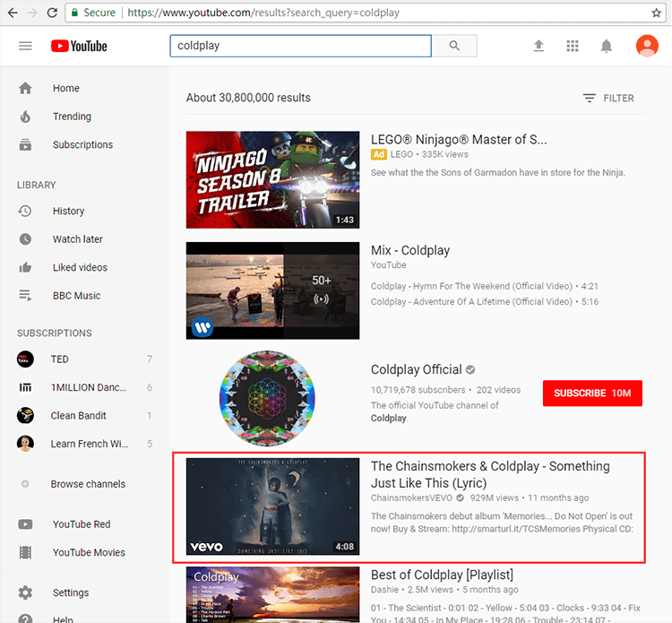Click the Best of Coldplay thumbnail
The height and width of the screenshot is (623, 672).
click(272, 594)
